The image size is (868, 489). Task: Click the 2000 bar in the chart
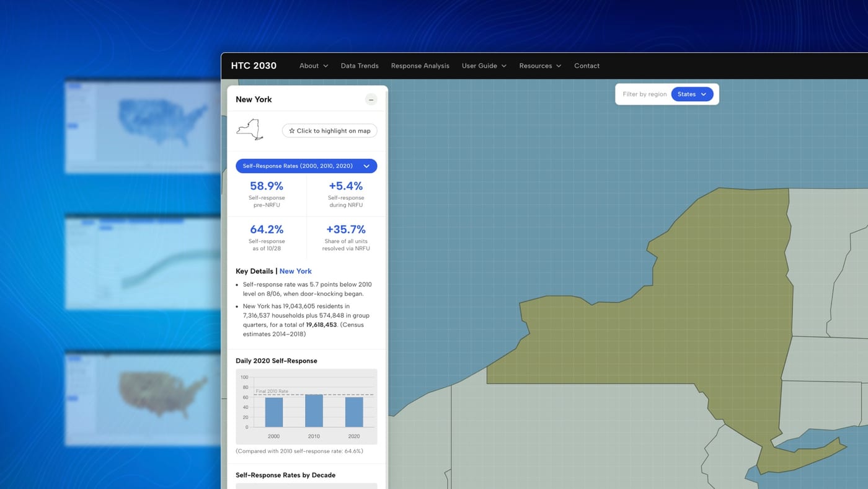273,412
